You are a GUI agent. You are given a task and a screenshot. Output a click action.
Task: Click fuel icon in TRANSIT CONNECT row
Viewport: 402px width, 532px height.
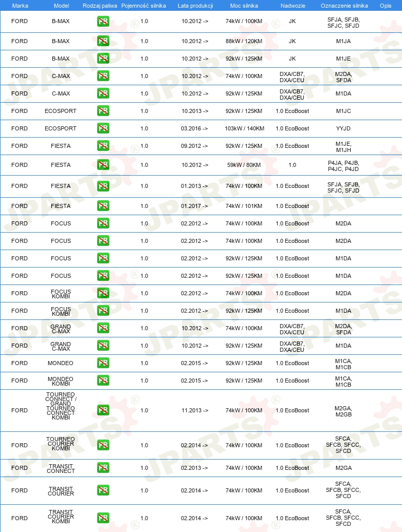pyautogui.click(x=103, y=468)
